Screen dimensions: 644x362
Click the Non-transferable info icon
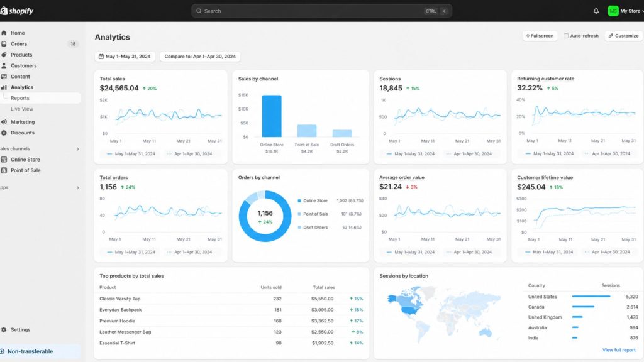2,351
